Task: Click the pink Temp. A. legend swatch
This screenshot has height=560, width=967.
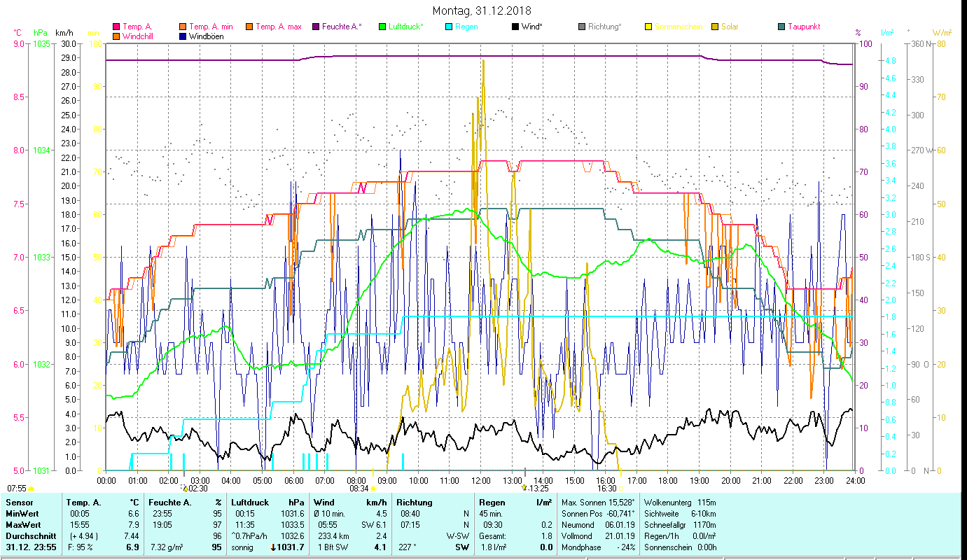Action: point(116,27)
